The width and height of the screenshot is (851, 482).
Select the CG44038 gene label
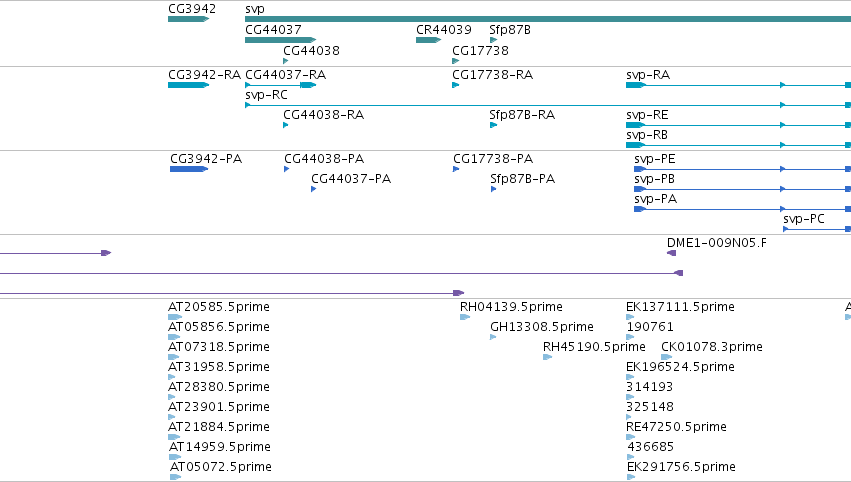click(311, 51)
